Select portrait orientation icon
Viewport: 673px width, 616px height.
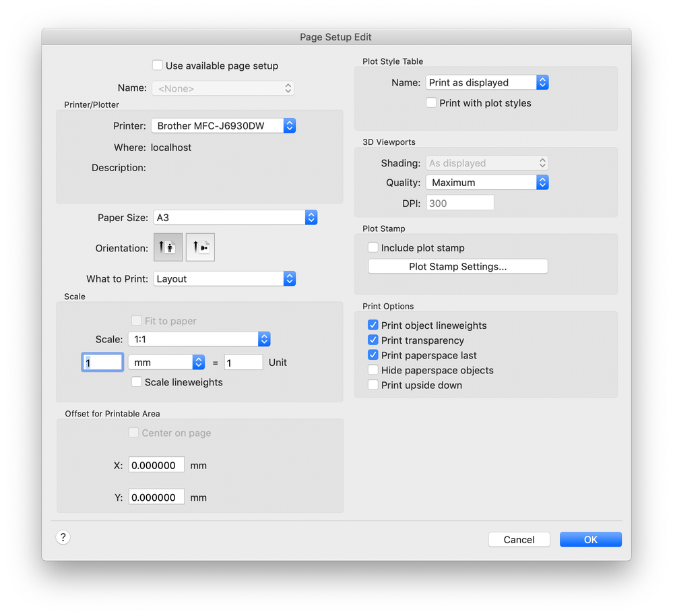pos(168,247)
